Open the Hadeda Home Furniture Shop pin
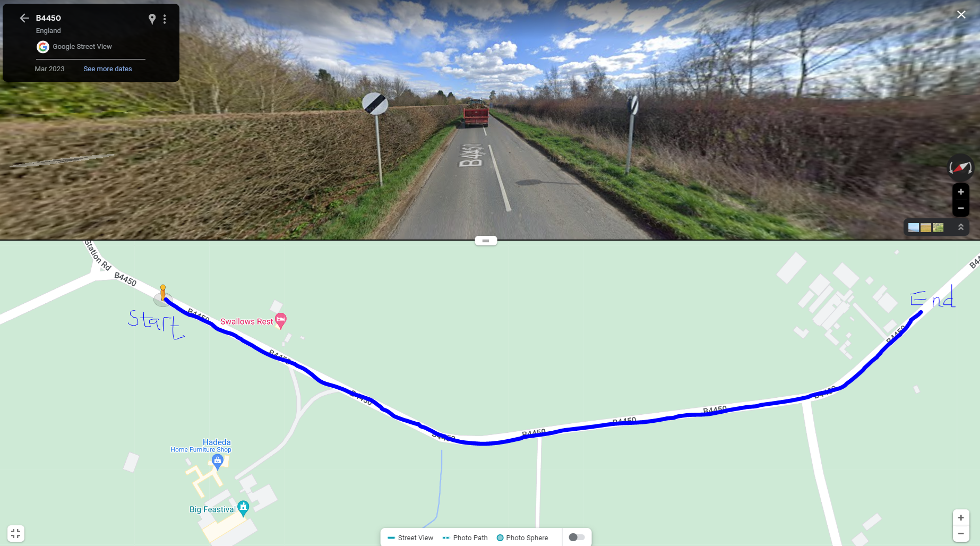 click(x=217, y=463)
